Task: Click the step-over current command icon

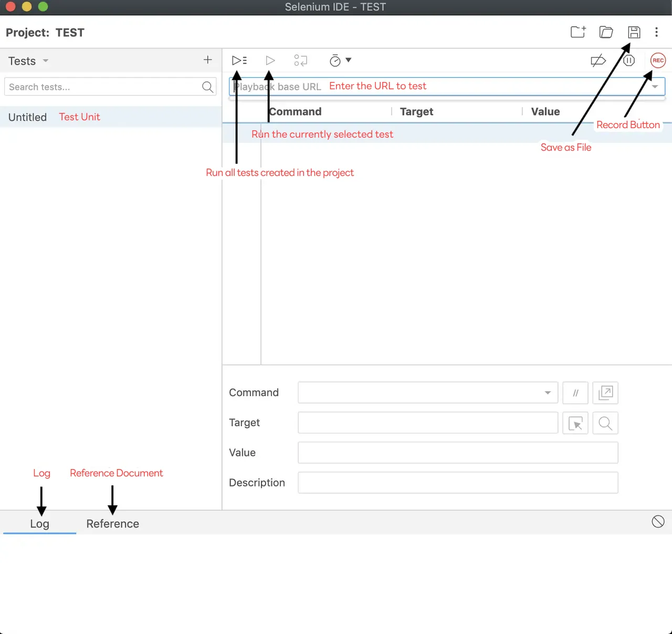Action: [x=301, y=60]
